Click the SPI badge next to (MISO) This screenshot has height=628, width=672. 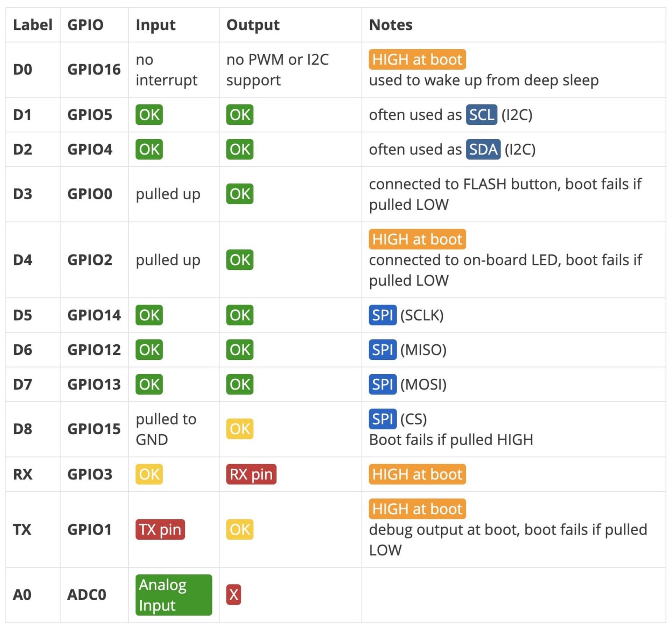(x=383, y=350)
